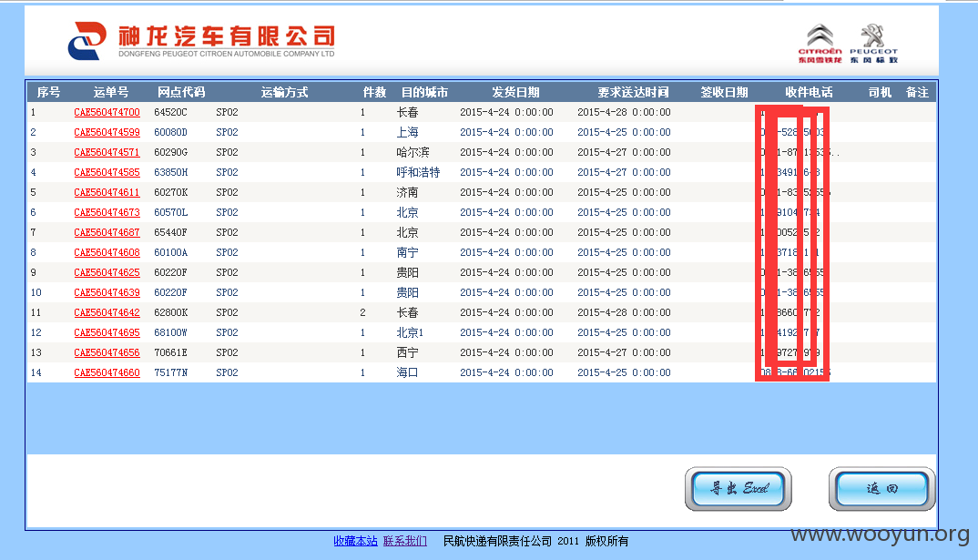Open waybill CAE560474695
This screenshot has width=978, height=560.
[x=107, y=332]
